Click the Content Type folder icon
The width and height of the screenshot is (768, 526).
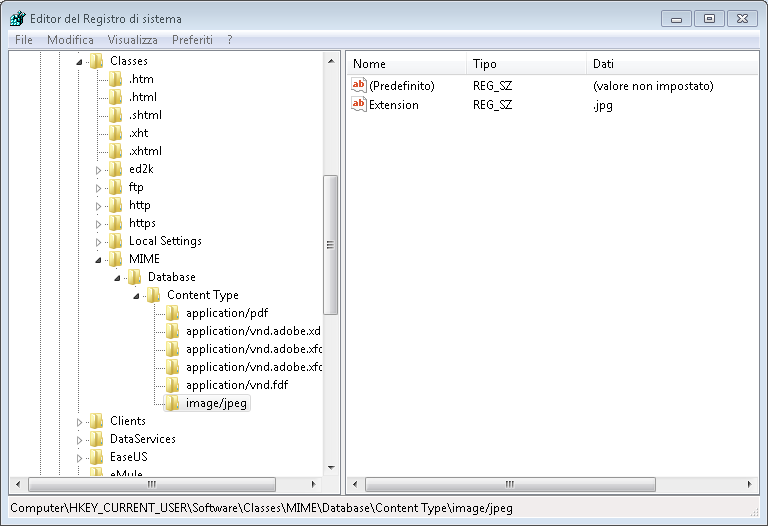153,295
